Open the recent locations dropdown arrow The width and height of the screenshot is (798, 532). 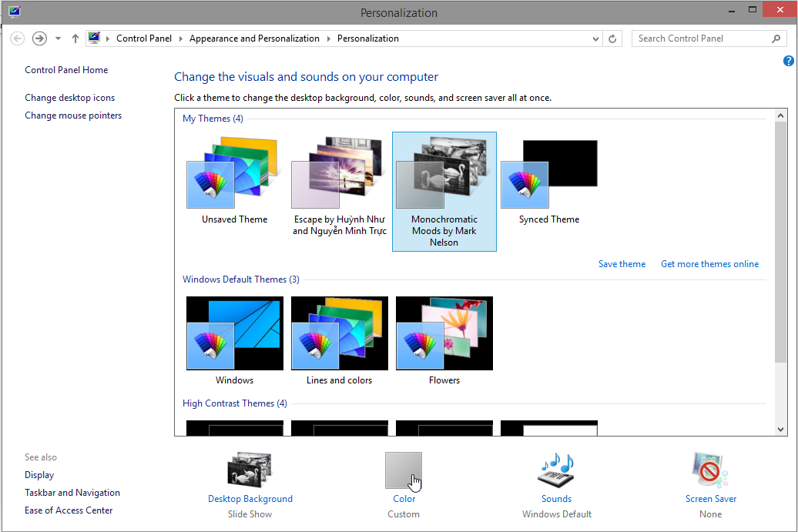[x=58, y=38]
